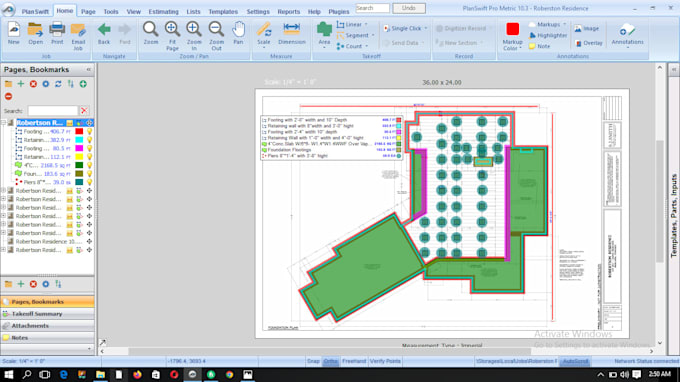
Task: Toggle lightbulb visibility for Retaining 112.1 item
Action: (89, 157)
